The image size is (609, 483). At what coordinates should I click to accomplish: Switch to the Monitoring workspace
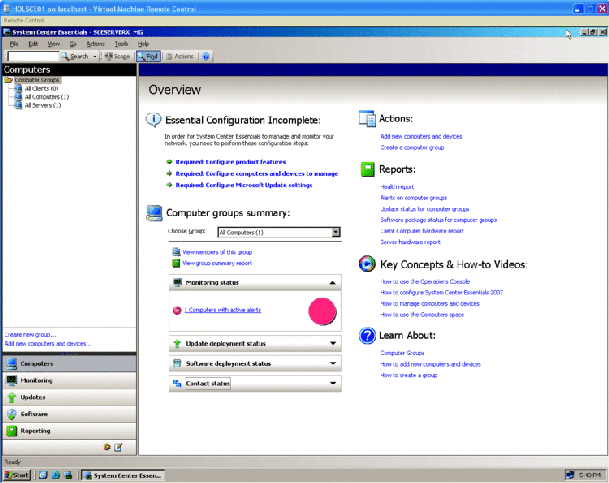[70, 380]
